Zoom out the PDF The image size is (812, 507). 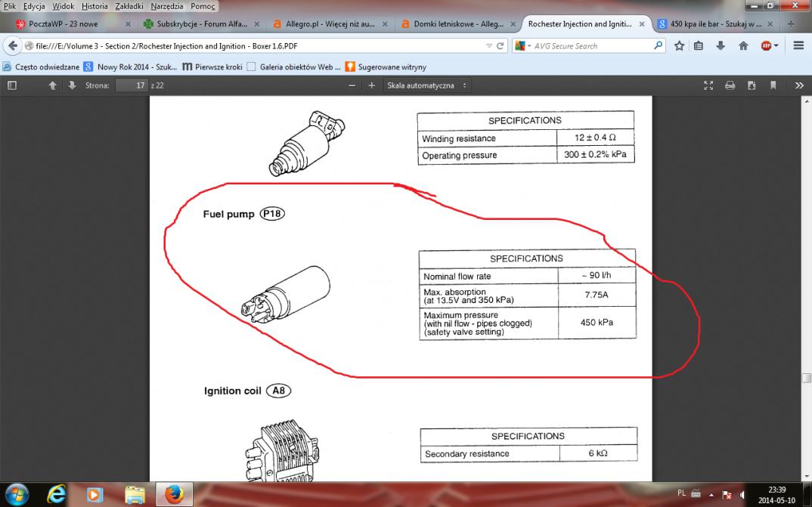352,85
